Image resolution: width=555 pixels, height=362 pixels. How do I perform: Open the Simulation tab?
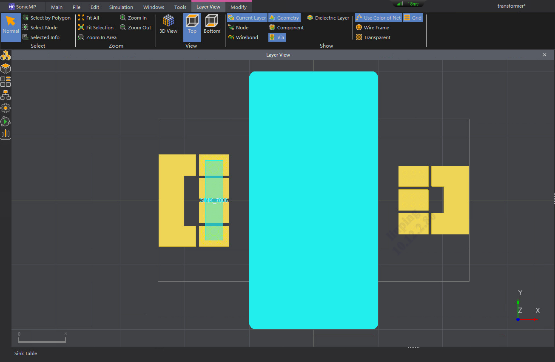pyautogui.click(x=121, y=7)
